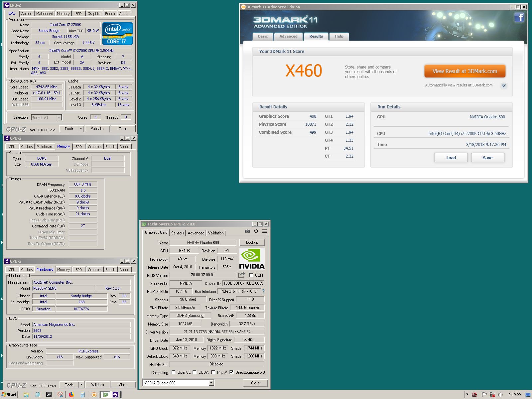
Task: Open the Validation tab in GPU-Z
Action: (x=216, y=233)
